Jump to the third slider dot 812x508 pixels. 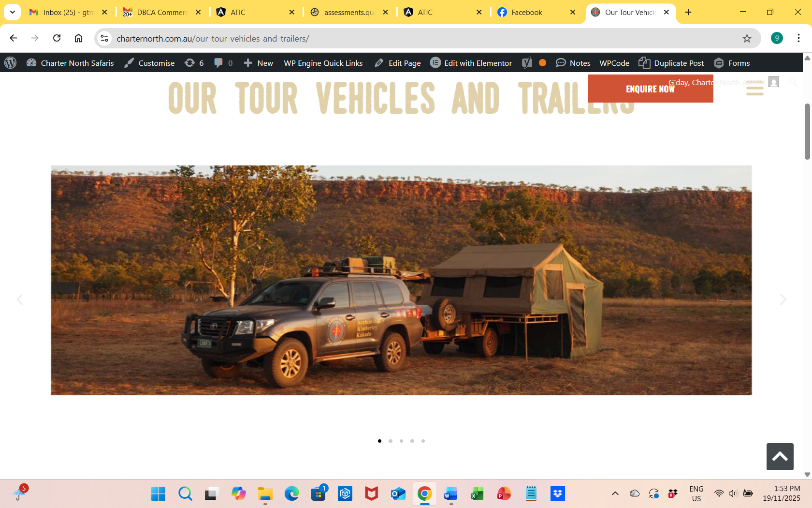point(401,441)
